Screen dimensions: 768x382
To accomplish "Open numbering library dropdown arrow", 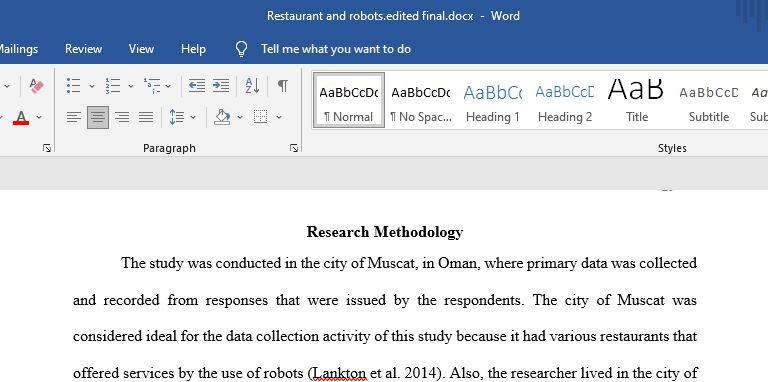I will coord(131,86).
